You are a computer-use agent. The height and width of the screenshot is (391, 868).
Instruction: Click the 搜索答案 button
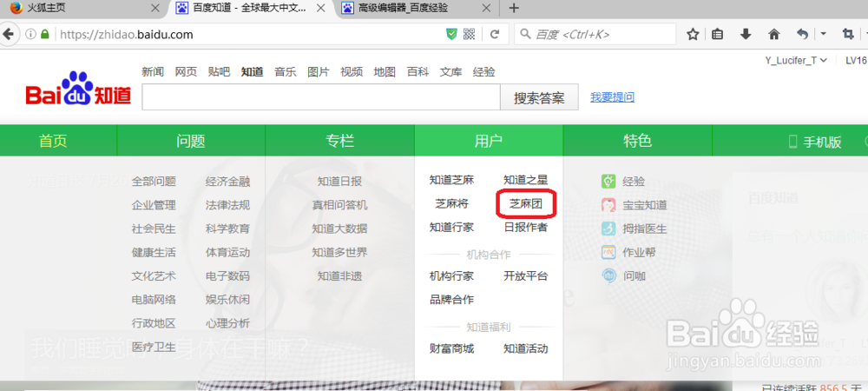pos(539,98)
